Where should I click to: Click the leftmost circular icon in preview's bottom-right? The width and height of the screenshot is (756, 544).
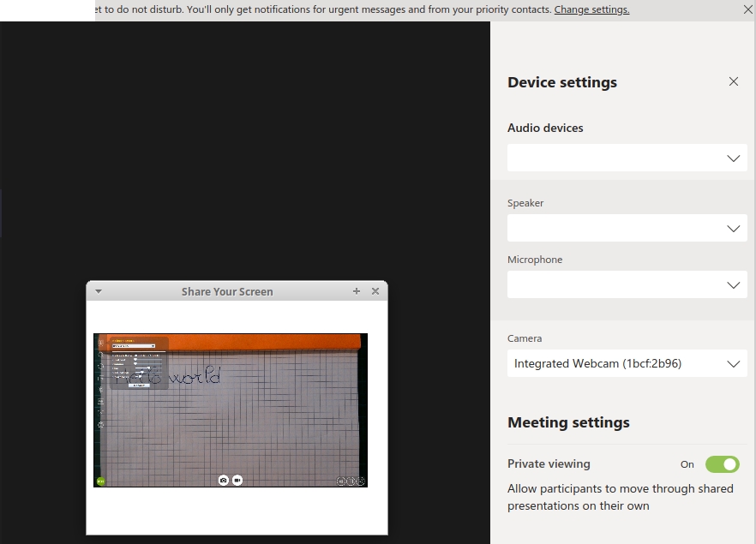tap(341, 481)
